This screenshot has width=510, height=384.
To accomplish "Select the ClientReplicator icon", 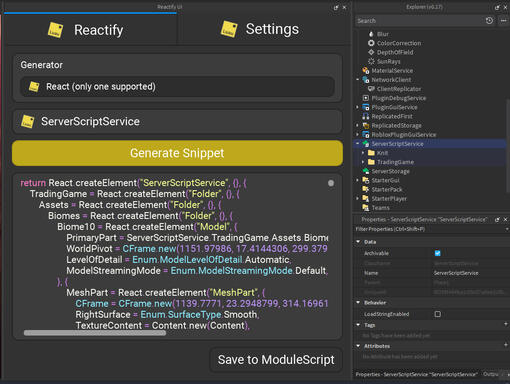I will [371, 89].
